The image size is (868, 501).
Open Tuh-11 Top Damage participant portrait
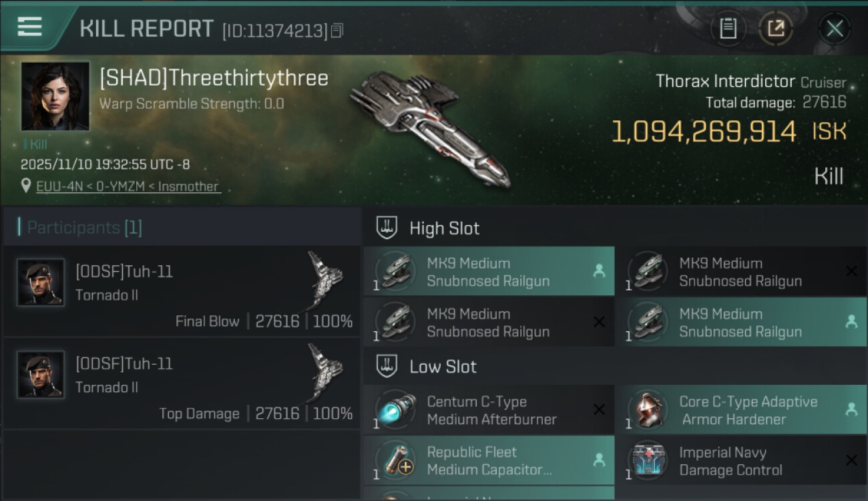[41, 375]
